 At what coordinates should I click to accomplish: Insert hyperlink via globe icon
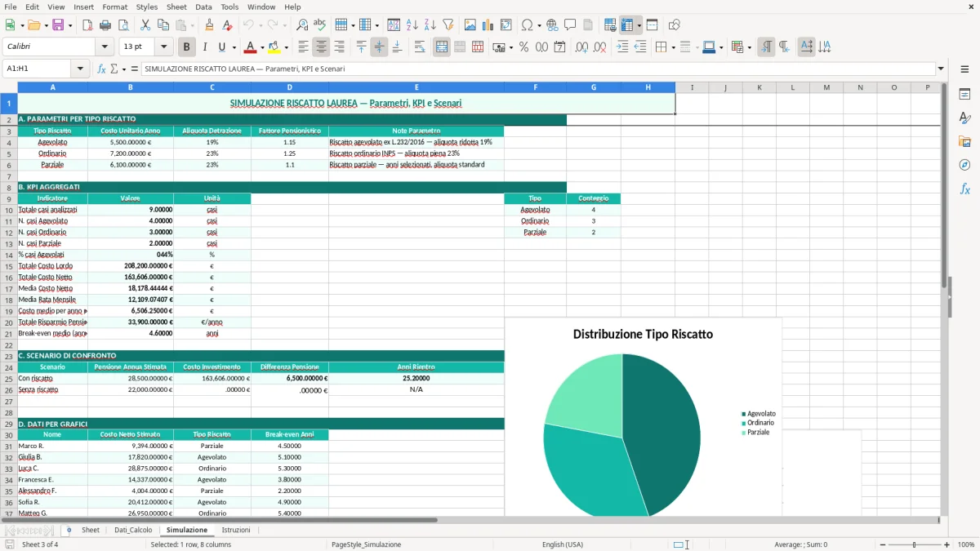pyautogui.click(x=553, y=25)
